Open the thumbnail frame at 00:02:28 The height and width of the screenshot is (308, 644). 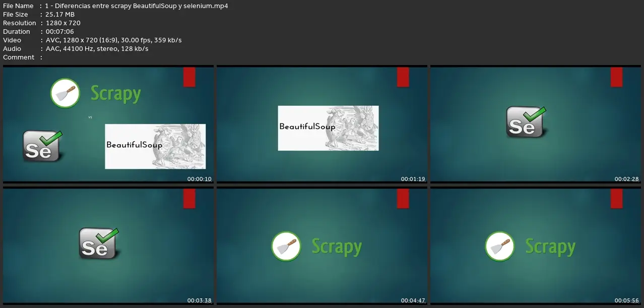click(x=535, y=124)
